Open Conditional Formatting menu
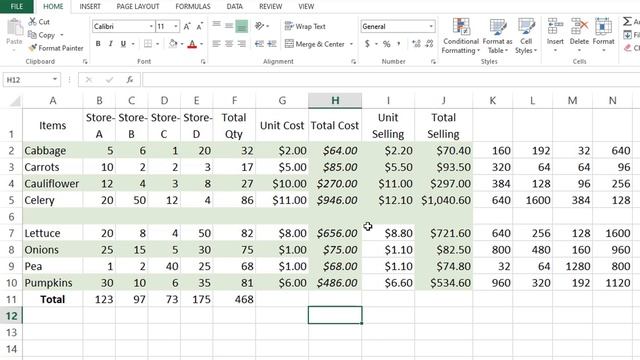 461,36
